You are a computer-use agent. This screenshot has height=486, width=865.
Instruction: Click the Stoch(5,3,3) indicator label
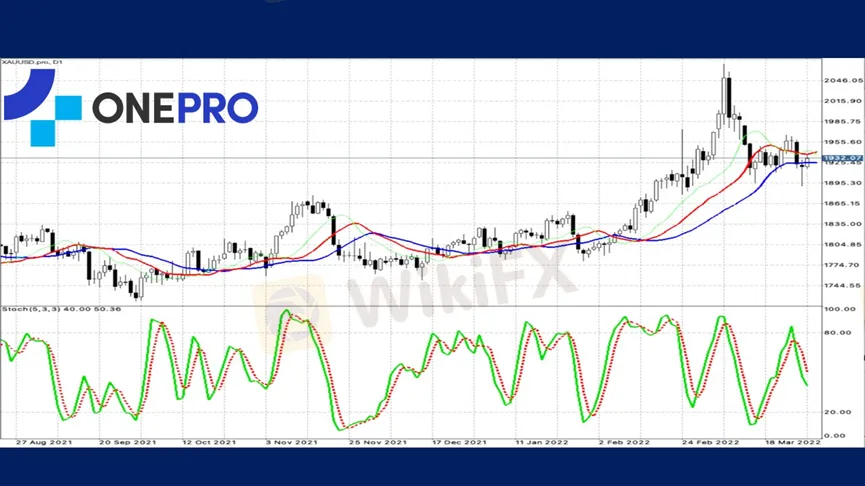pos(61,309)
